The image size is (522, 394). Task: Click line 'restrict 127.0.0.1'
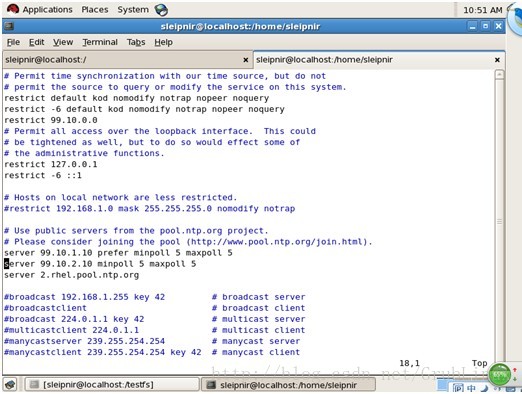[51, 164]
